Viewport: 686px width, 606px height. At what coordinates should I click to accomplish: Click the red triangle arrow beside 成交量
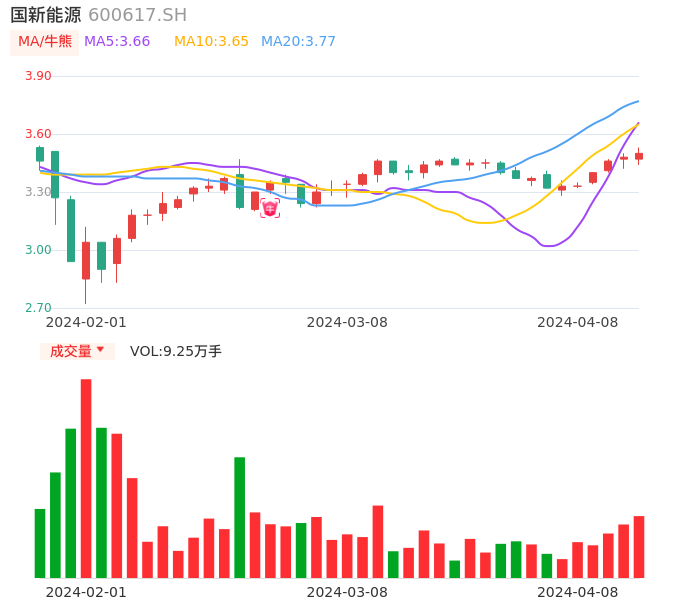[x=100, y=350]
